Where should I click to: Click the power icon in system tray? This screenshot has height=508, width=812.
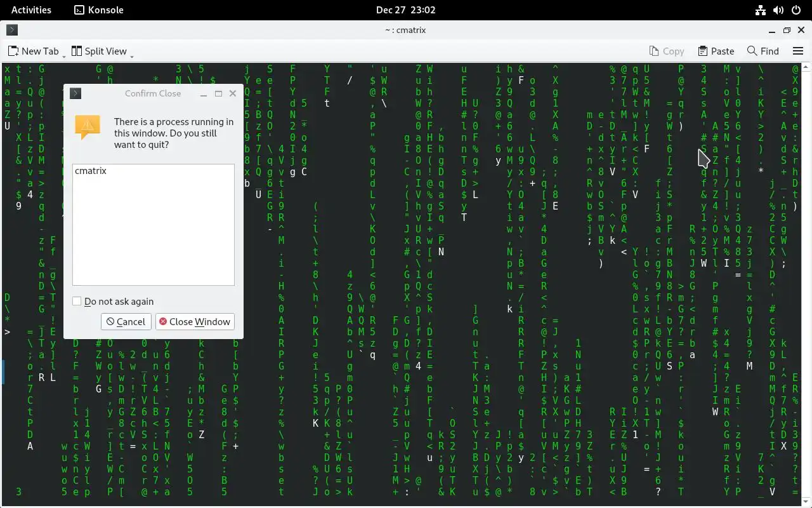tap(797, 10)
